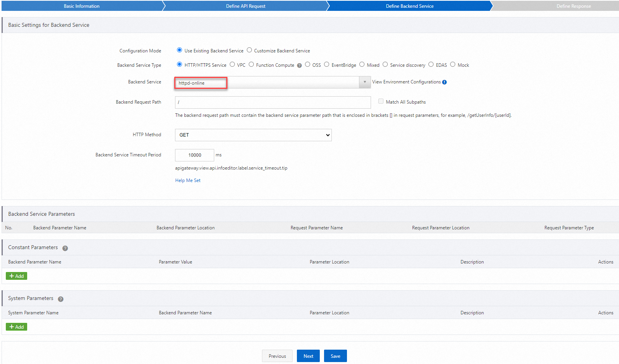The height and width of the screenshot is (364, 619).
Task: Click the Parameter Value column header
Action: click(x=175, y=262)
